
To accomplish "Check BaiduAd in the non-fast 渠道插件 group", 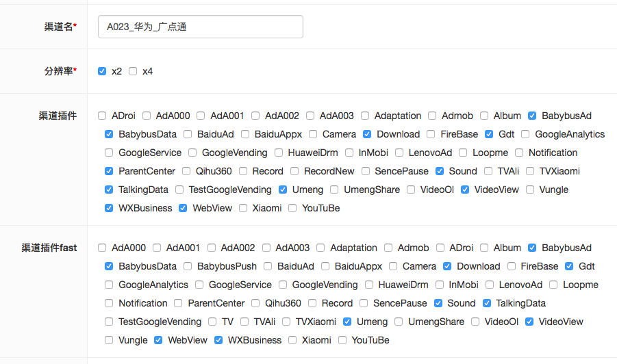I will click(x=188, y=134).
